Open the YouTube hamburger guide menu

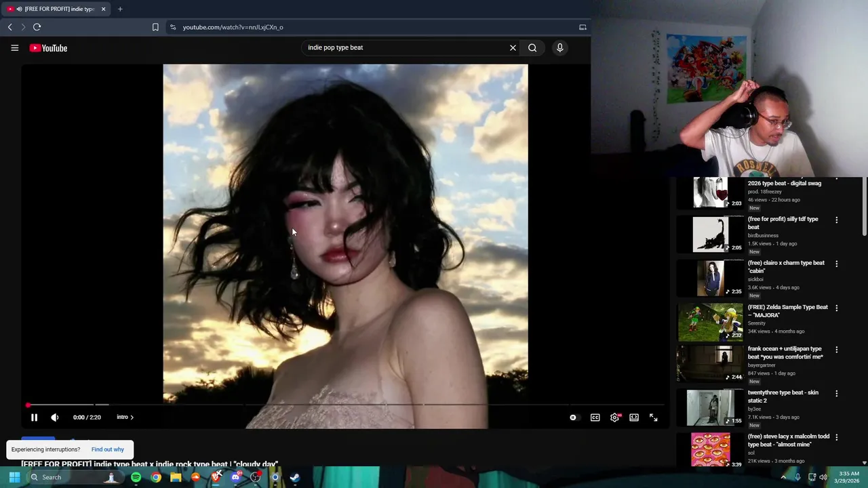point(14,48)
